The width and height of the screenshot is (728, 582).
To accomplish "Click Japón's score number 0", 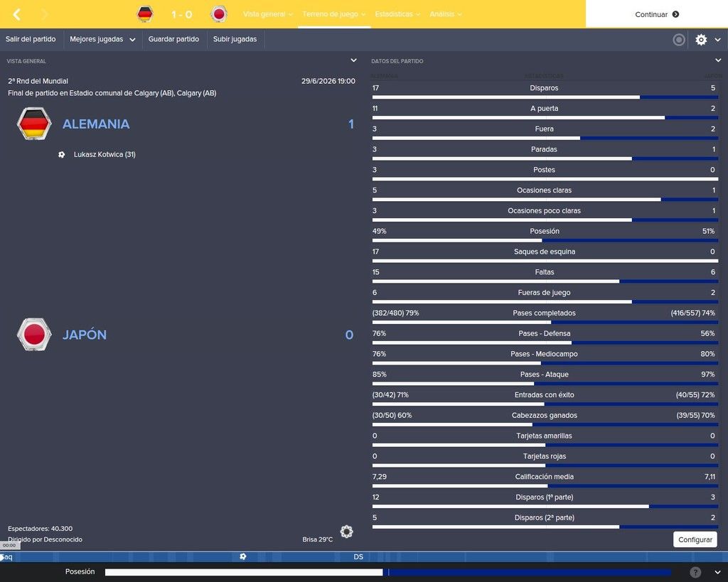I will (x=349, y=335).
